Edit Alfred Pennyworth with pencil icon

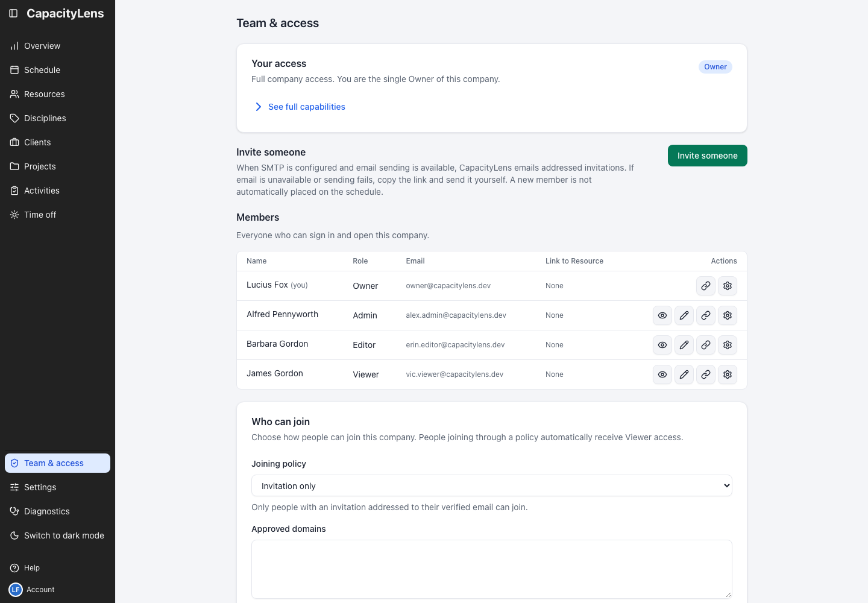click(x=684, y=315)
